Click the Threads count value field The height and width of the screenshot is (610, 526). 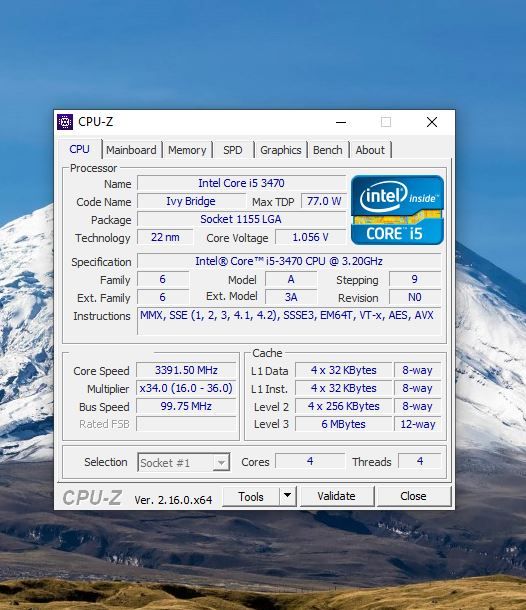[420, 461]
